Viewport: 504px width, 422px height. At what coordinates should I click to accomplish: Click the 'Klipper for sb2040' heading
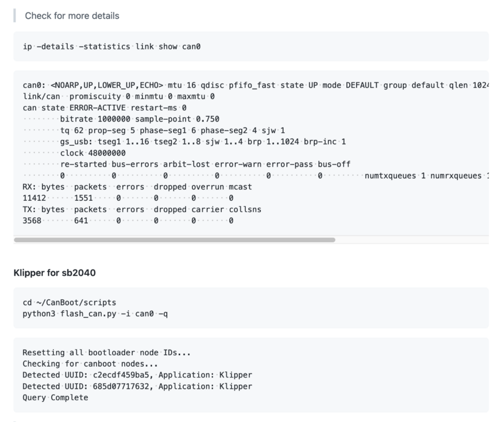tap(55, 273)
